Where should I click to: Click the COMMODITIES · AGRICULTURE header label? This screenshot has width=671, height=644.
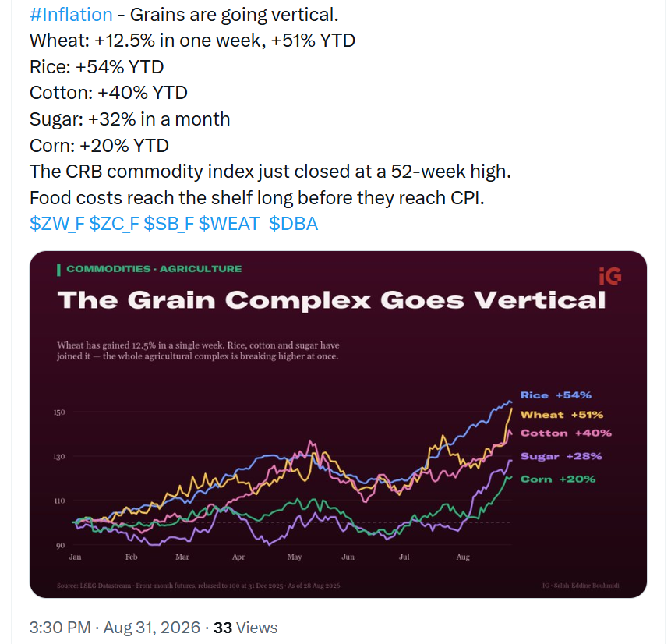(154, 269)
